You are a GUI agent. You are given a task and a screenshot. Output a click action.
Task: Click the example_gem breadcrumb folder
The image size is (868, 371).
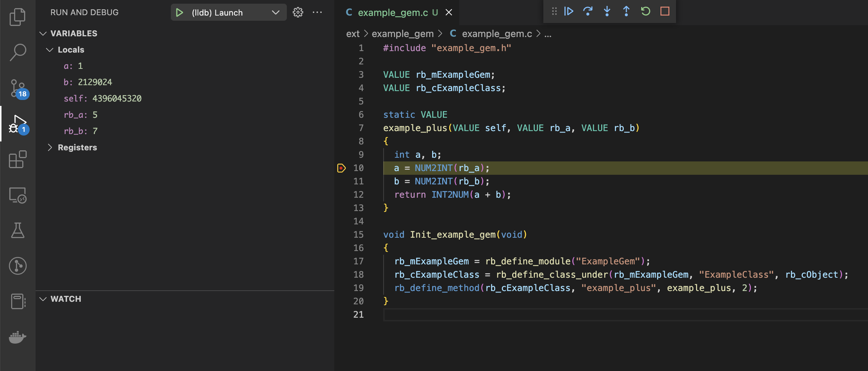coord(402,34)
